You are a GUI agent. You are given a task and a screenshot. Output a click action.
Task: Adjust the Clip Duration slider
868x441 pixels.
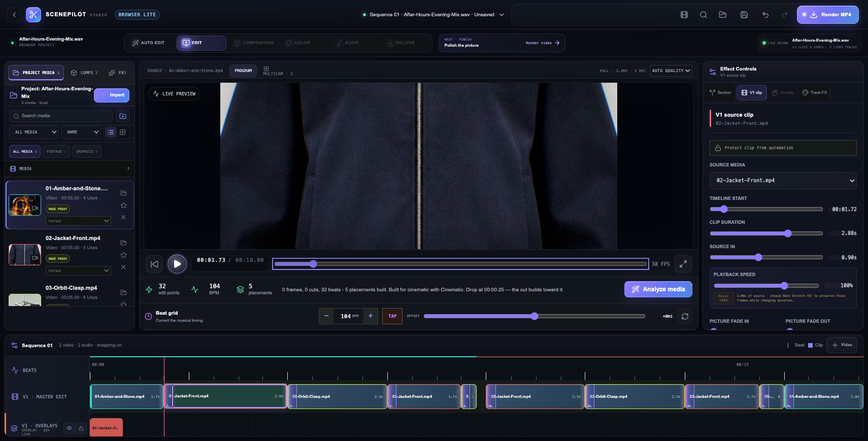coord(766,233)
